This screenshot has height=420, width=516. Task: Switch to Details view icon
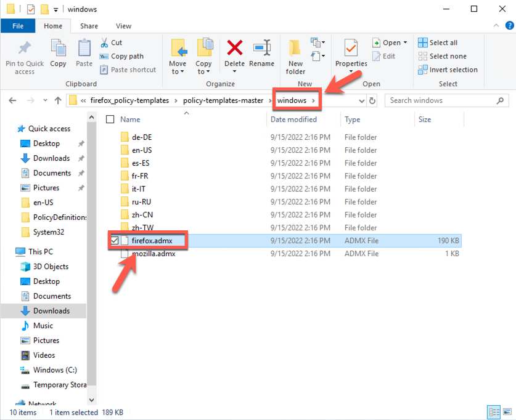(x=494, y=412)
